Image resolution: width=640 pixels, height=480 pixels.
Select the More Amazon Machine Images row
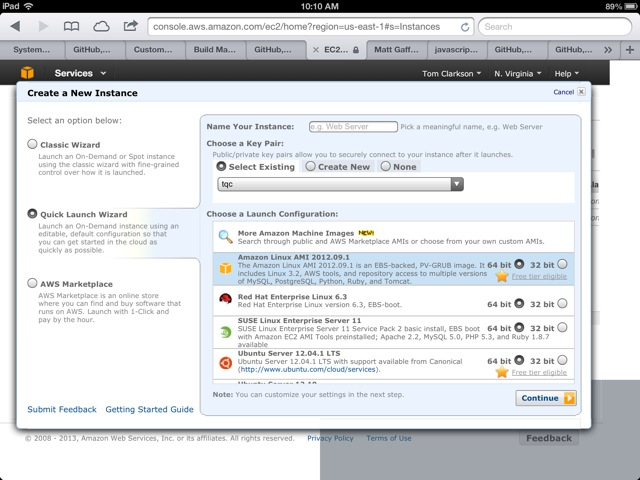393,237
